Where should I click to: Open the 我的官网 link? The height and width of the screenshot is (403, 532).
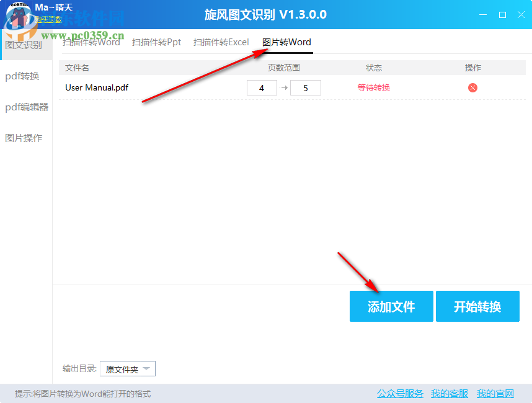495,394
